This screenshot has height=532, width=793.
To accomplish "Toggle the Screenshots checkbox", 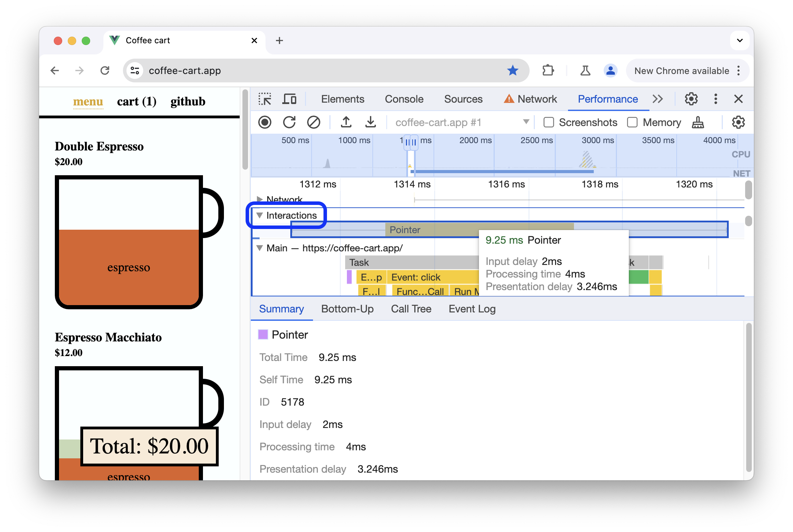I will [x=548, y=122].
